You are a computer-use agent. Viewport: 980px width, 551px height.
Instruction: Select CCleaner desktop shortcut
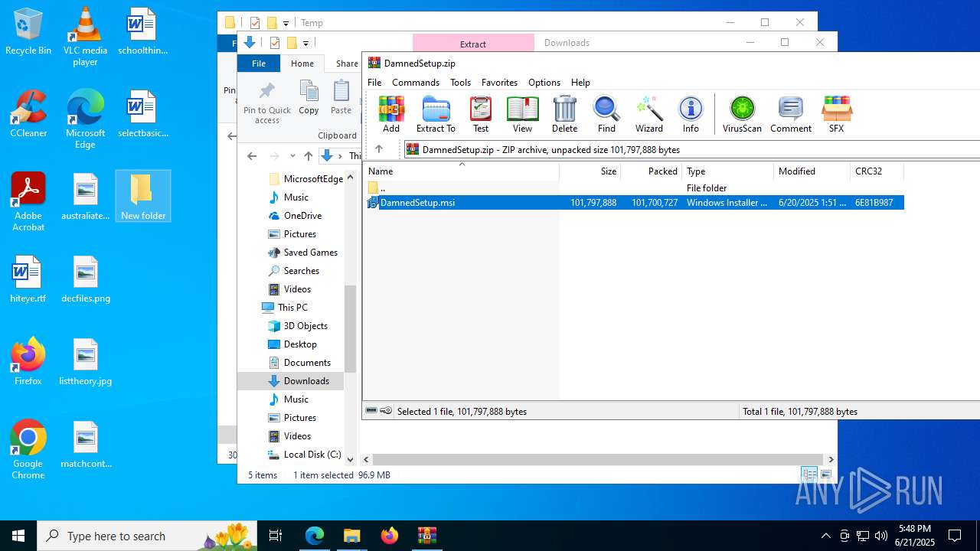(x=28, y=114)
